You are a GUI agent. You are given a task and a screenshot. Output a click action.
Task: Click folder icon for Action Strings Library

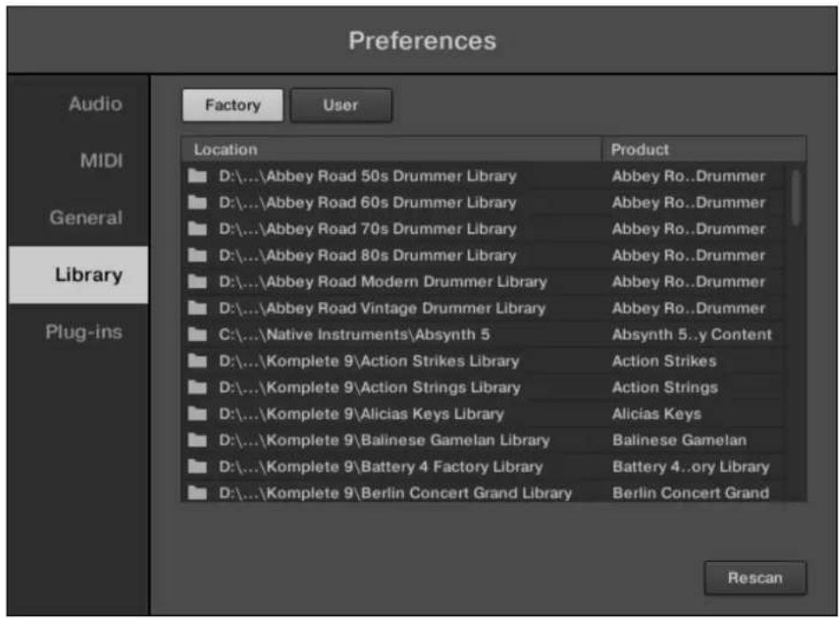[197, 387]
